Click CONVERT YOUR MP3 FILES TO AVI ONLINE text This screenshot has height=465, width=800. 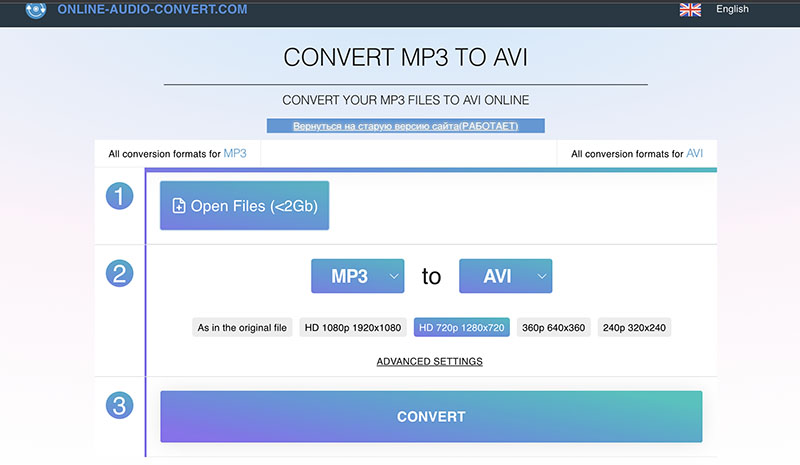pyautogui.click(x=406, y=100)
